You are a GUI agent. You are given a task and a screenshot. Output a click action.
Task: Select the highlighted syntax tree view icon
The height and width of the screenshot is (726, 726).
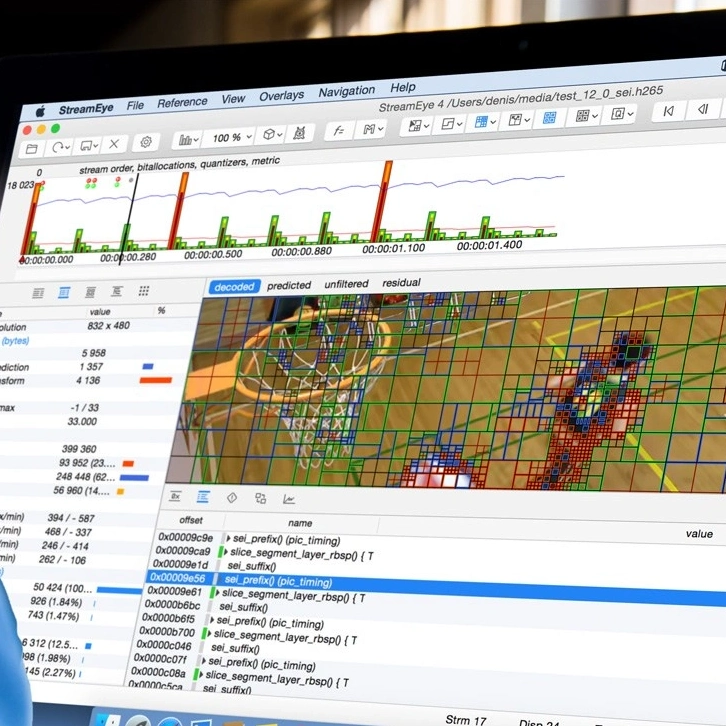(203, 497)
